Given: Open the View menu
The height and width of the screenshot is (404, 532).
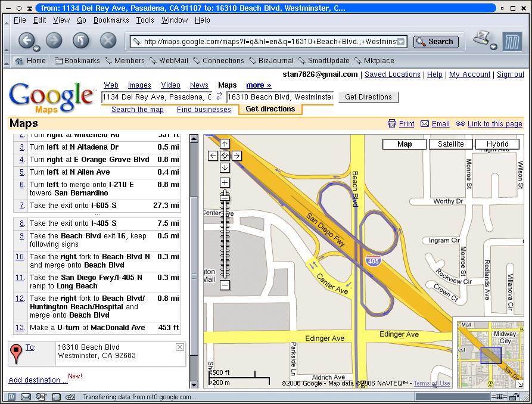Looking at the screenshot, I should tap(61, 20).
